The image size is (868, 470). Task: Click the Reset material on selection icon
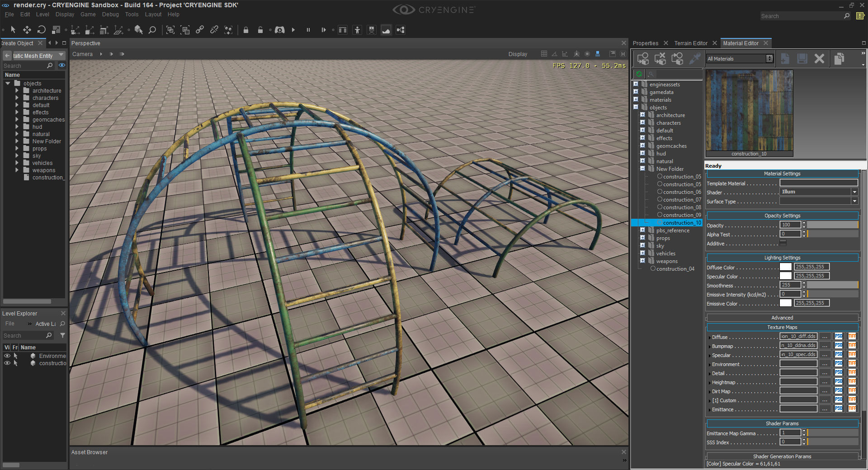coord(660,59)
